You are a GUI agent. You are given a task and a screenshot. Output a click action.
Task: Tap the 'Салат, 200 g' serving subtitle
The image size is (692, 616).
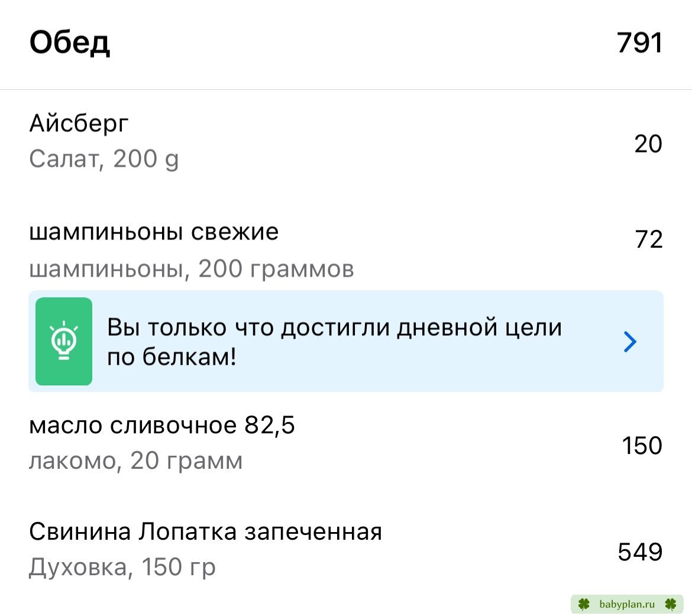(104, 159)
